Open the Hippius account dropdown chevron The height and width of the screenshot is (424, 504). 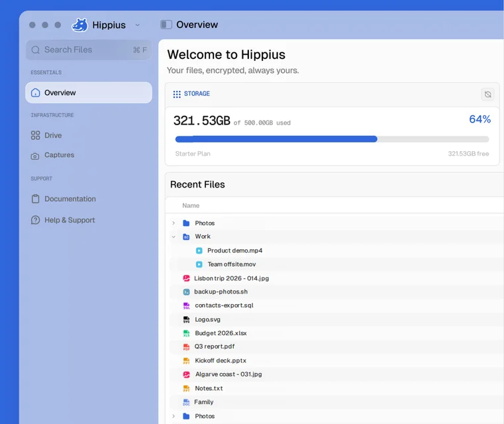[138, 25]
